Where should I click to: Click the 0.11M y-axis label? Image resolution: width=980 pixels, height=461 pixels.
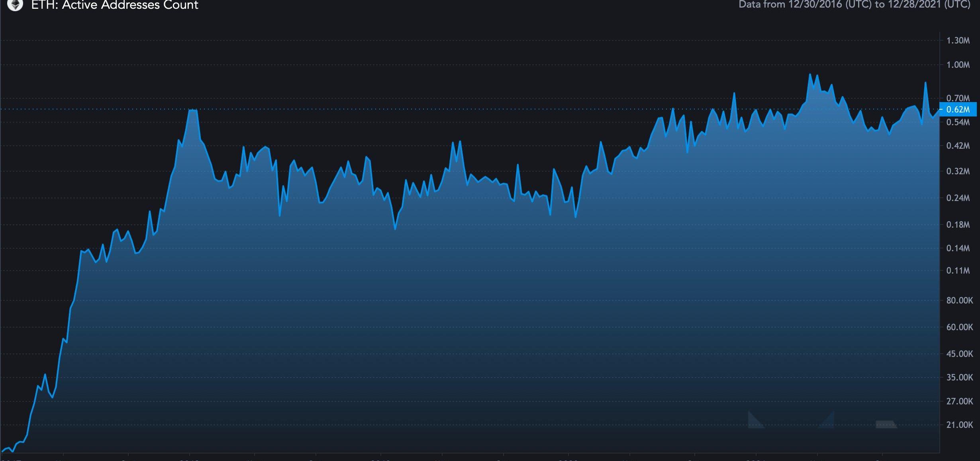[x=958, y=270]
